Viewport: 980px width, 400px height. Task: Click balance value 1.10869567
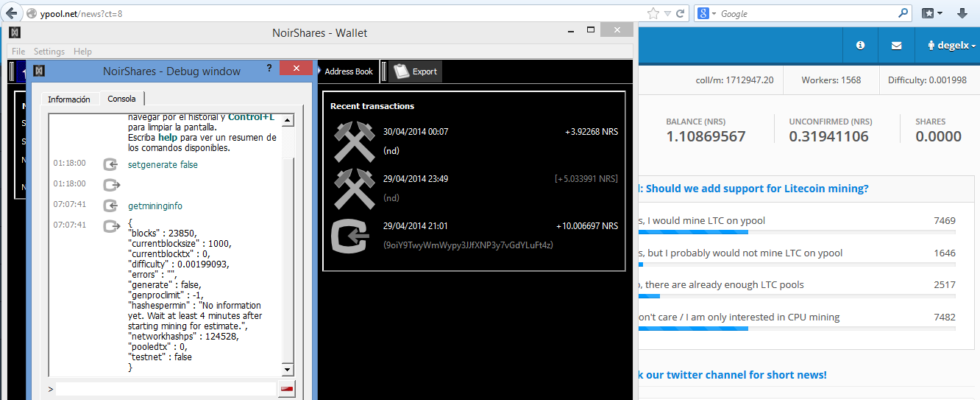706,136
